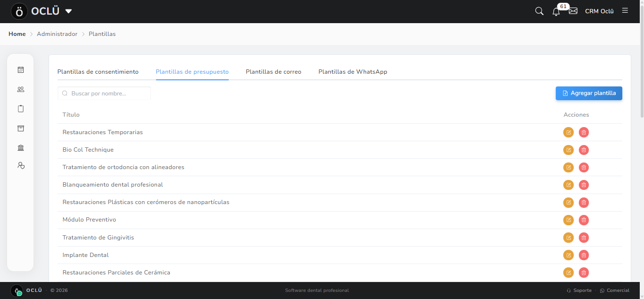The image size is (644, 299).
Task: Click the Buscar por nombre search field
Action: click(x=104, y=94)
